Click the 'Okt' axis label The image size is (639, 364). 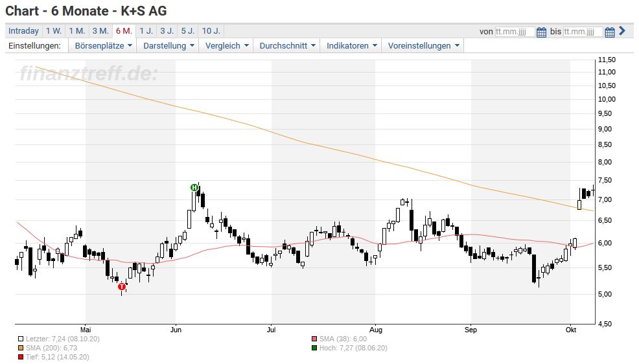coord(571,330)
